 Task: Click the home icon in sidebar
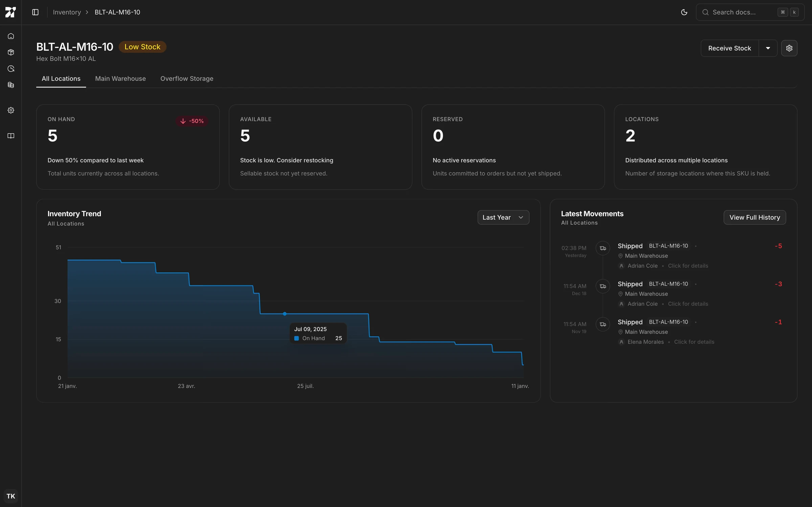11,36
